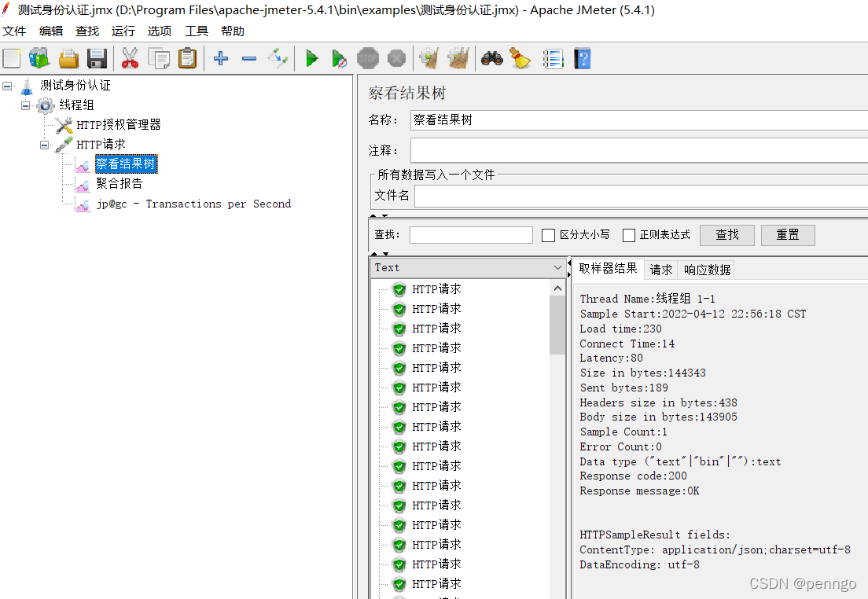Viewport: 868px width, 599px height.
Task: Switch to the 取样器结果 tab
Action: (608, 269)
